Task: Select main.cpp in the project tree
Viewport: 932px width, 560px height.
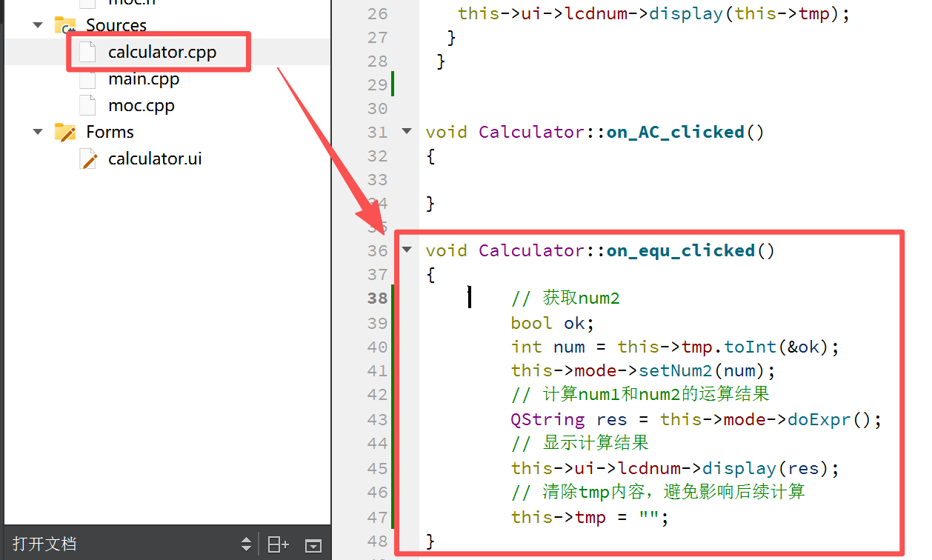Action: pyautogui.click(x=144, y=79)
